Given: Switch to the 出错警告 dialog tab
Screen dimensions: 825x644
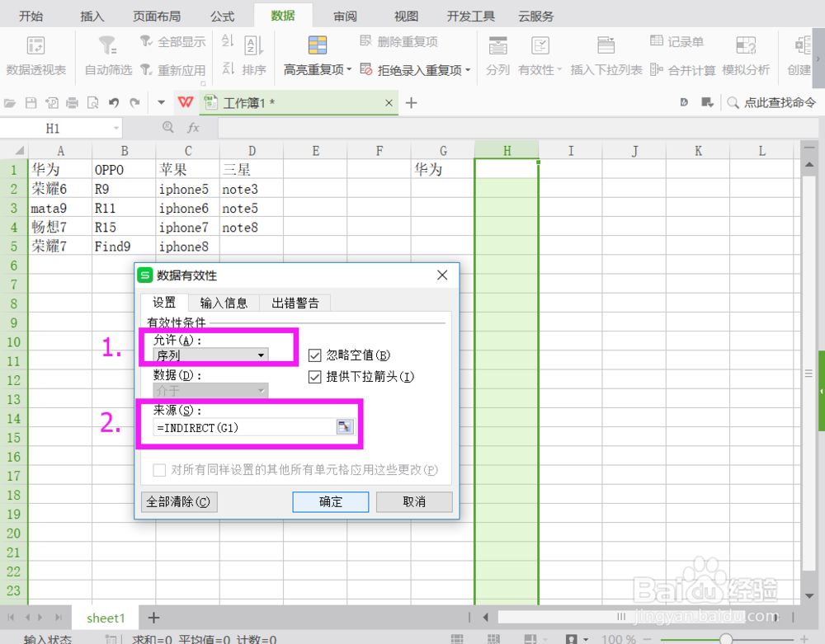Looking at the screenshot, I should coord(295,302).
